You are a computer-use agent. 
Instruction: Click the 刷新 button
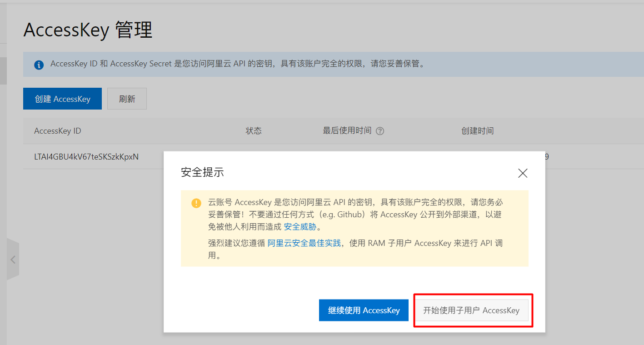coord(127,99)
